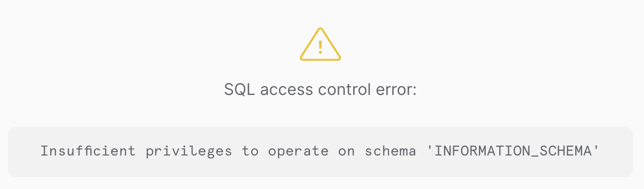Click the yellow warning triangle icon
The image size is (644, 189).
(x=320, y=44)
